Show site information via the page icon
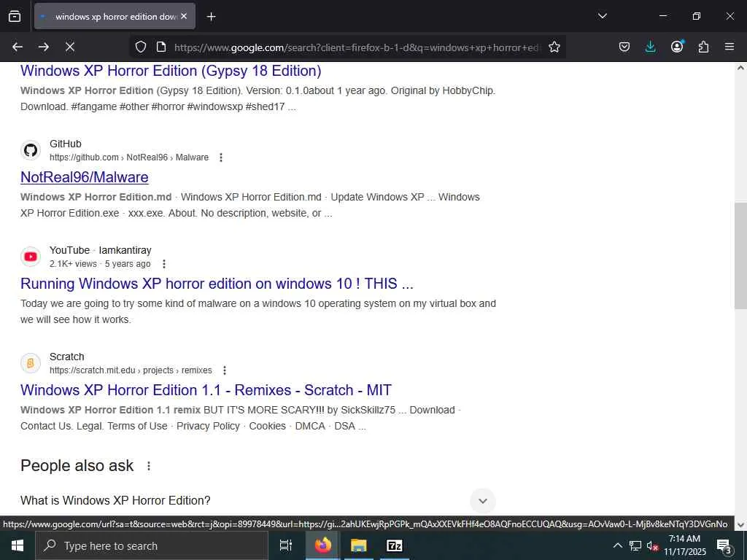This screenshot has width=747, height=560. tap(161, 47)
